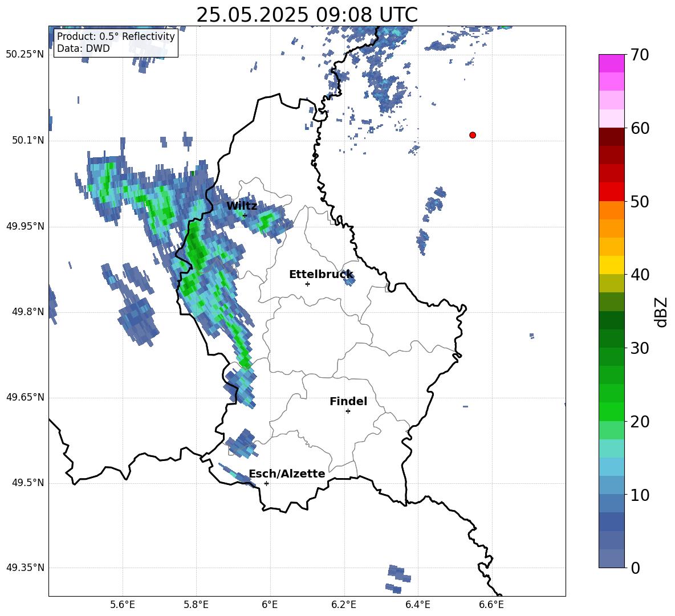
Task: Click the Esch/Alzette city label
Action: (287, 474)
